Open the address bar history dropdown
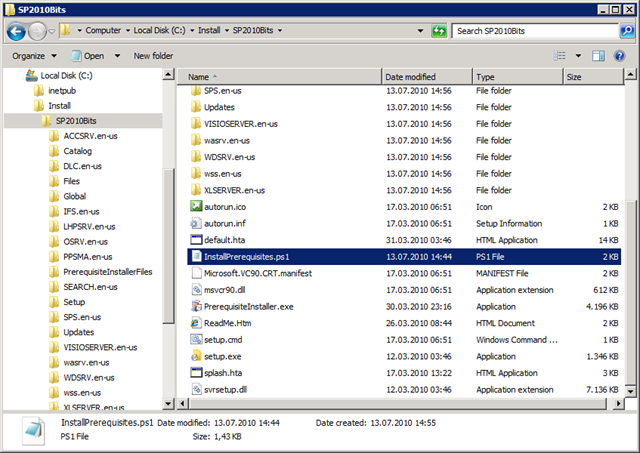640x453 pixels. (420, 31)
